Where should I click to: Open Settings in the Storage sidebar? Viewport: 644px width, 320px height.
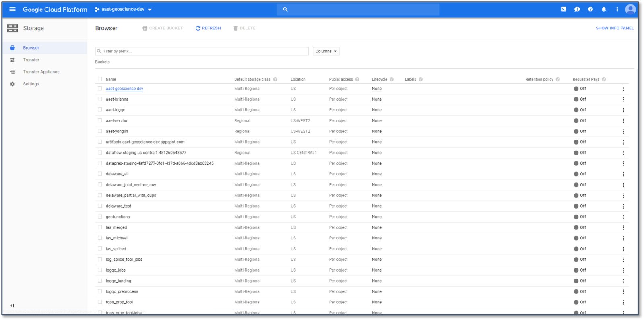tap(31, 84)
